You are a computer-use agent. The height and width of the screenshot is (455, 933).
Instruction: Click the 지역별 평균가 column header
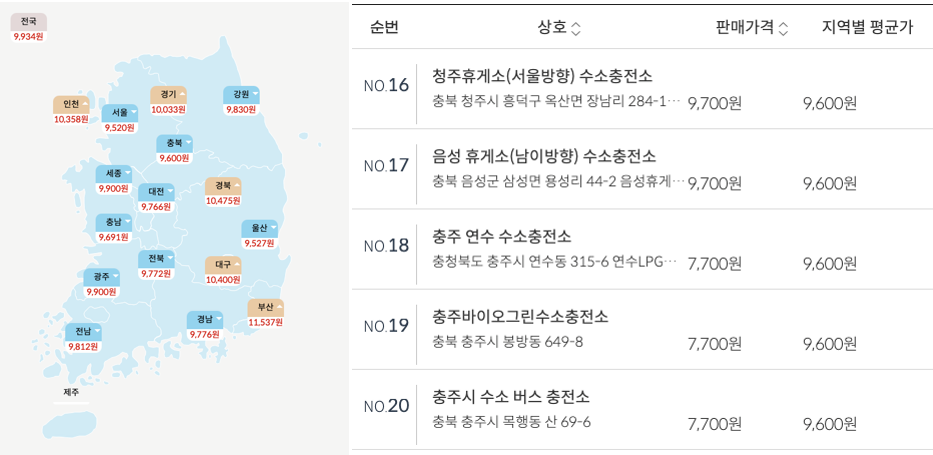click(867, 29)
